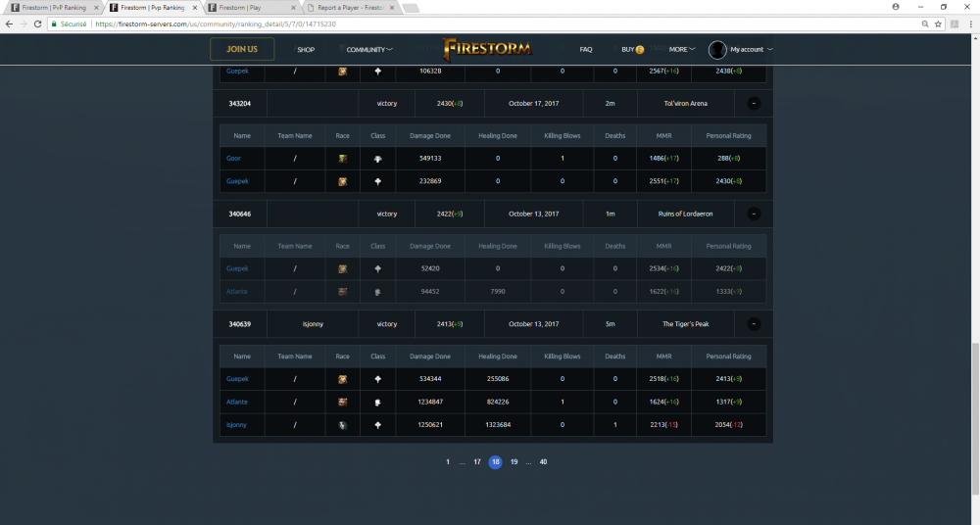Click Goor's class icon in match 343204
This screenshot has width=980, height=525.
coord(377,159)
